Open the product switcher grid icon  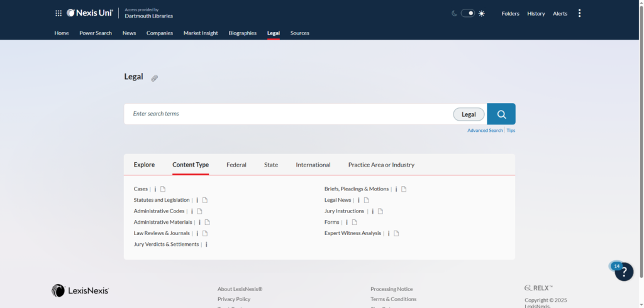coord(58,13)
